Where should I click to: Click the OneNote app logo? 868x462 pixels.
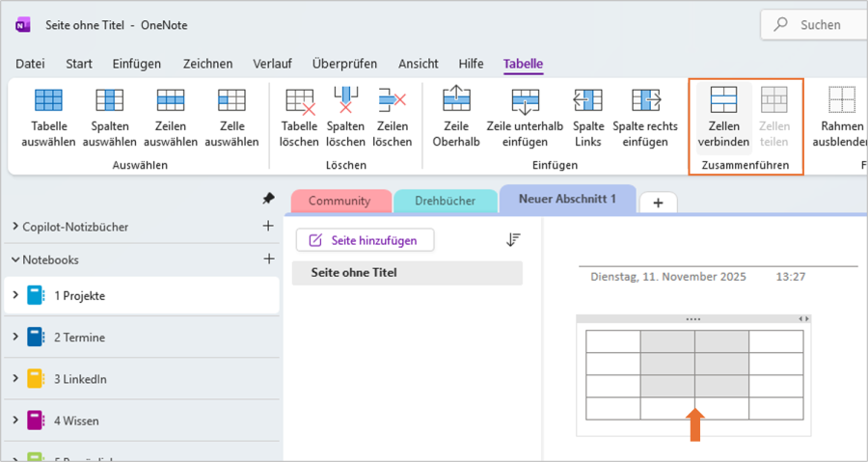(x=23, y=25)
